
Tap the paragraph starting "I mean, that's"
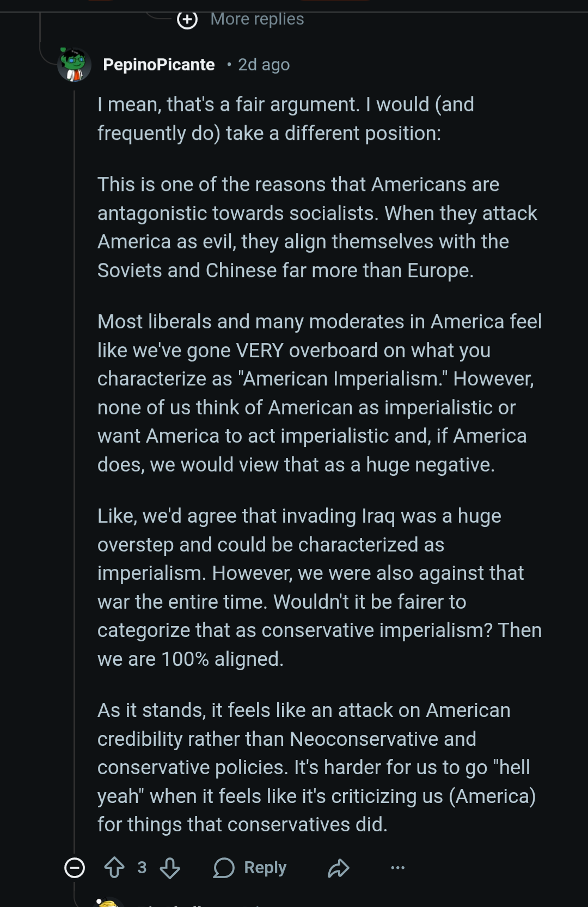click(x=285, y=119)
